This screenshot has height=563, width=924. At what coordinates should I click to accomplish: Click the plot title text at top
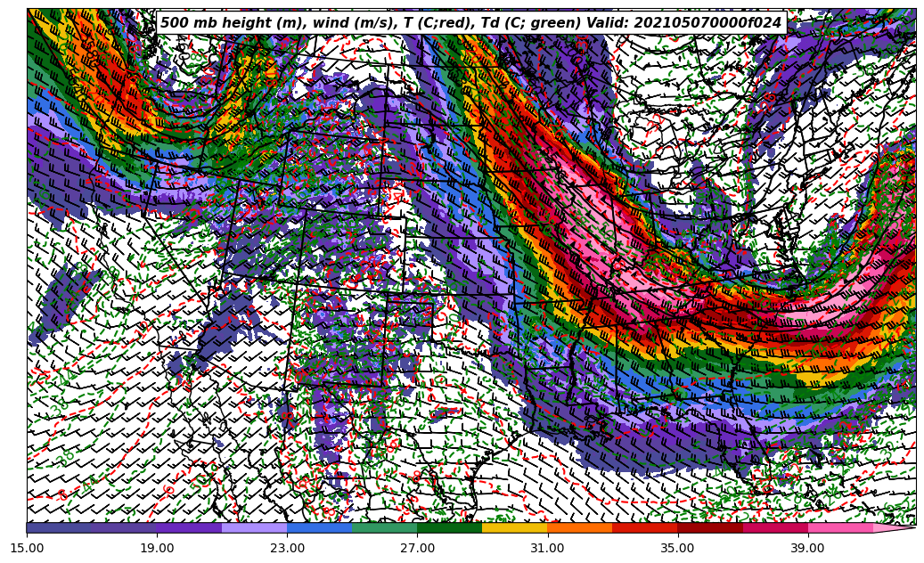pos(470,23)
